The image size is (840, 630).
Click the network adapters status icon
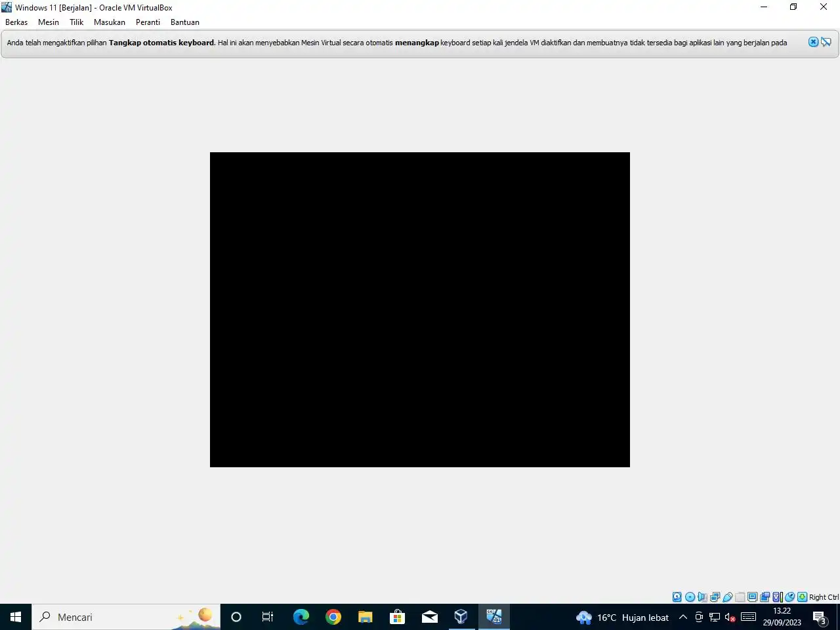point(715,597)
